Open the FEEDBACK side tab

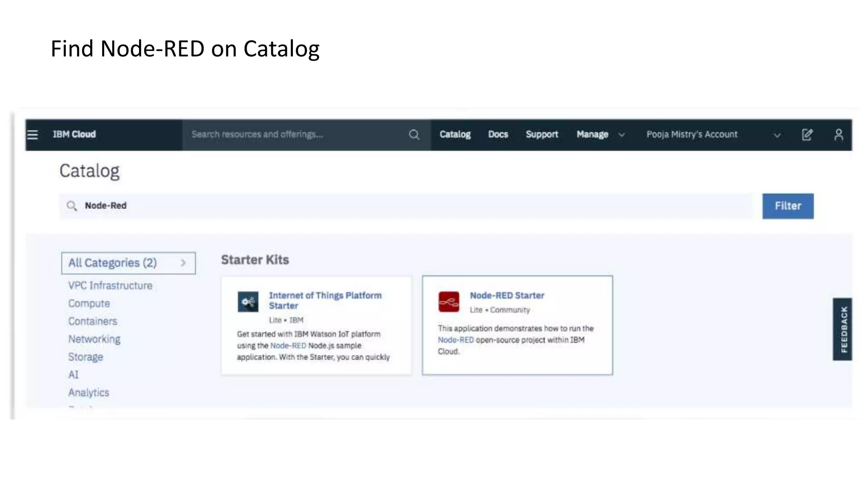(x=843, y=329)
